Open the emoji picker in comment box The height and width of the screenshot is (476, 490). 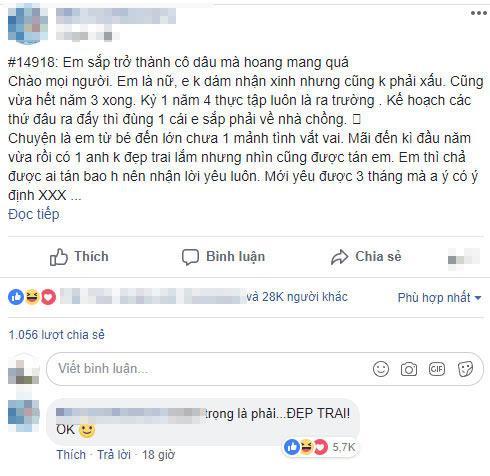[x=381, y=369]
